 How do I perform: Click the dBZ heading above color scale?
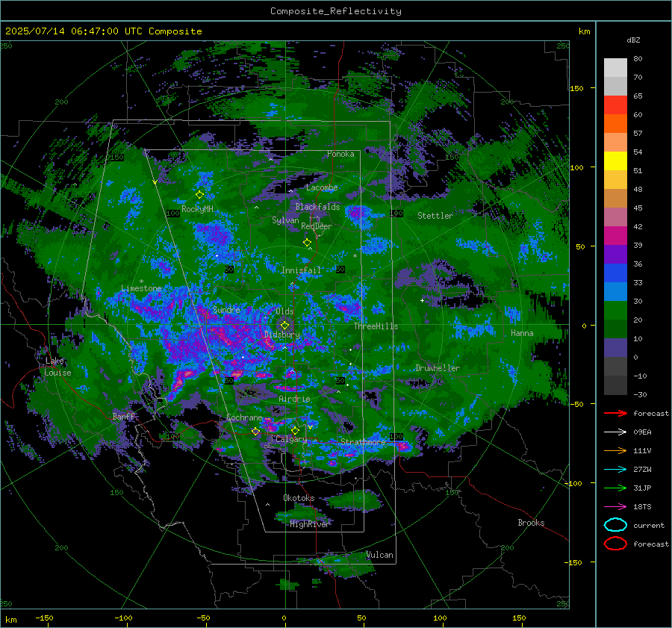[x=633, y=40]
